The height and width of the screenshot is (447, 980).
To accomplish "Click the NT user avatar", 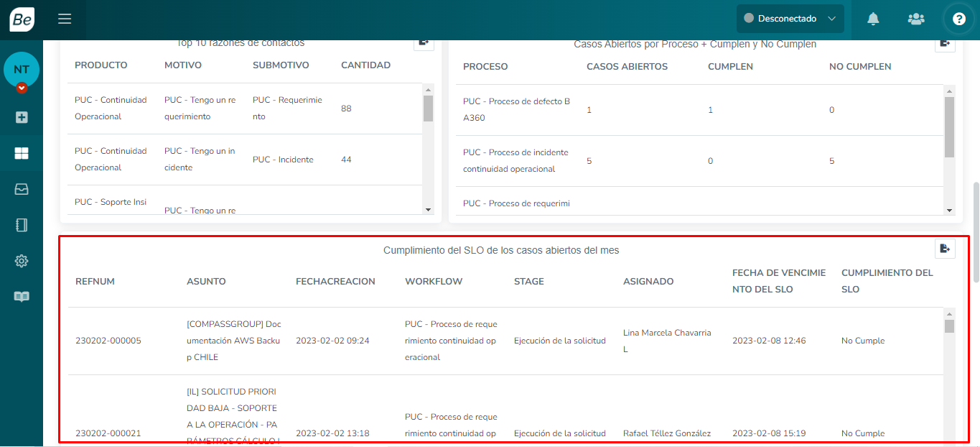I will 22,69.
